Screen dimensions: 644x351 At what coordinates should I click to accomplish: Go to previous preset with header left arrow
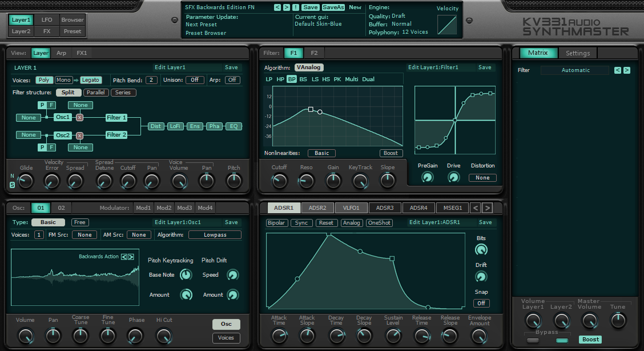277,7
